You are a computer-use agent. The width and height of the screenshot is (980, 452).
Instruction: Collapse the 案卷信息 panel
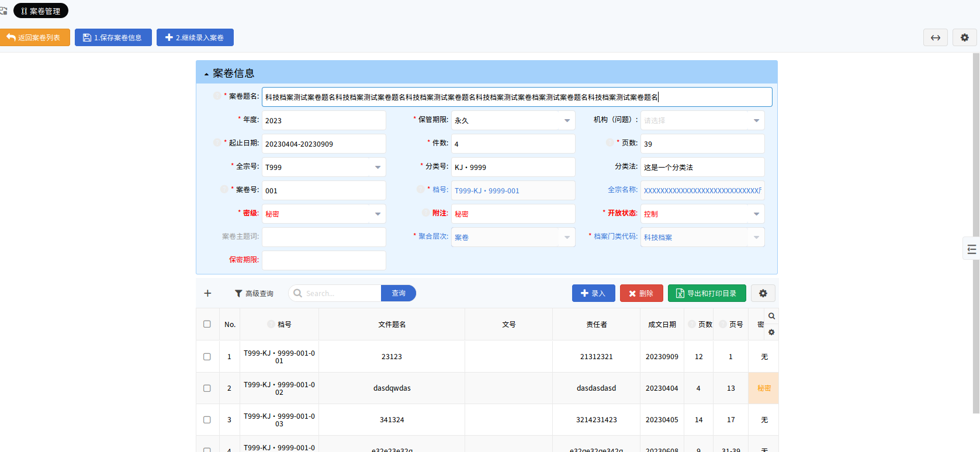point(206,74)
